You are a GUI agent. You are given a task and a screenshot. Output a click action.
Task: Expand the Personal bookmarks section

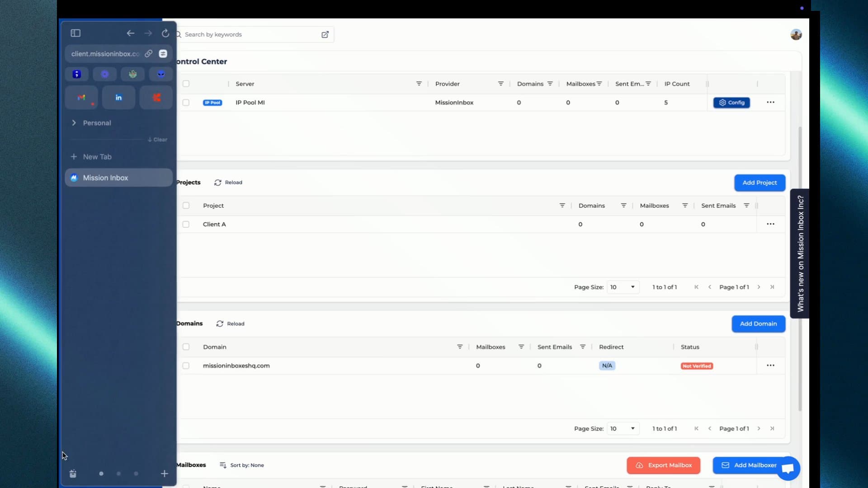click(x=75, y=123)
